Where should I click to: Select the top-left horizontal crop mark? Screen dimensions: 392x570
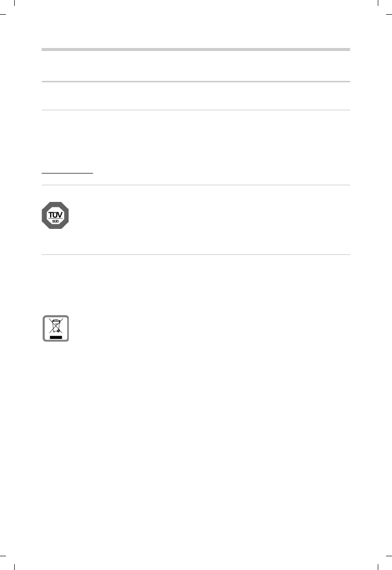tap(3, 14)
